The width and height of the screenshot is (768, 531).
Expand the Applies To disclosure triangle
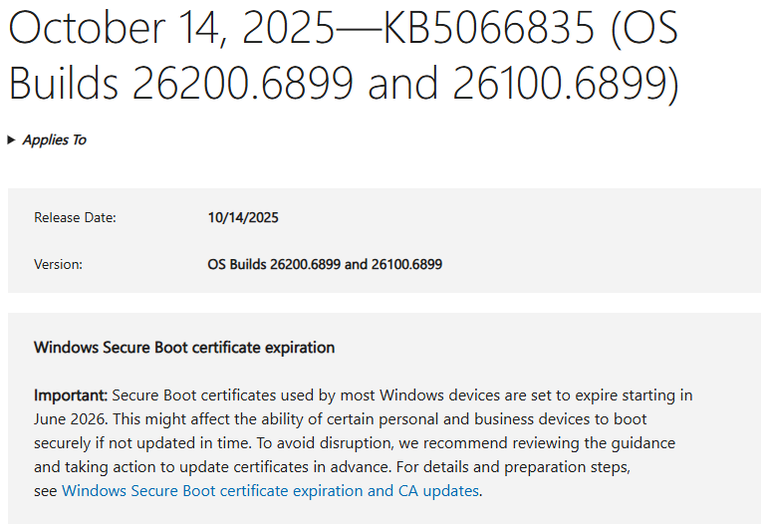pos(12,140)
